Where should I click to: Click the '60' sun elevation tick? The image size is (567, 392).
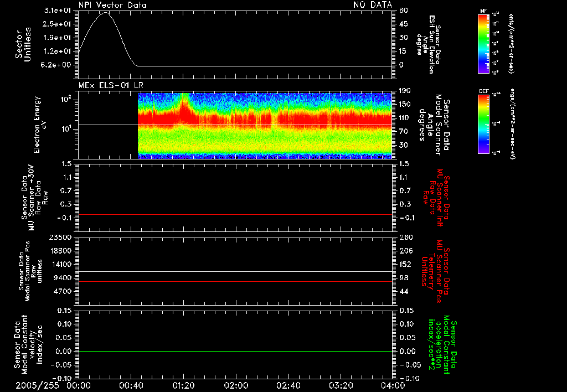pyautogui.click(x=404, y=11)
